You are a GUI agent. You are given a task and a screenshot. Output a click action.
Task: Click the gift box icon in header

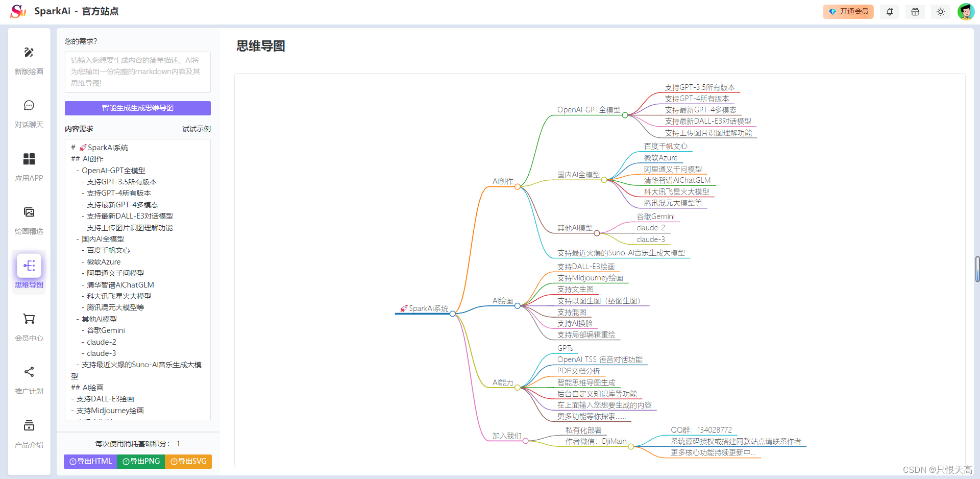[915, 12]
